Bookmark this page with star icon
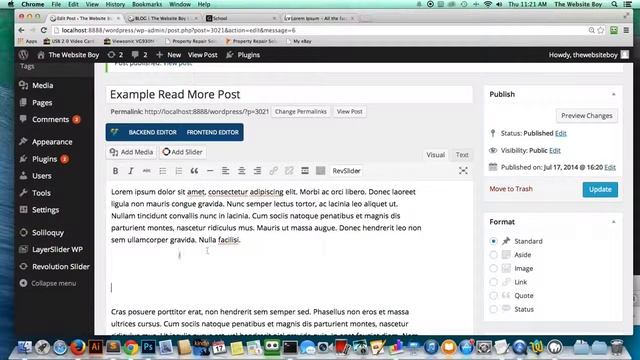This screenshot has height=360, width=640. [601, 30]
